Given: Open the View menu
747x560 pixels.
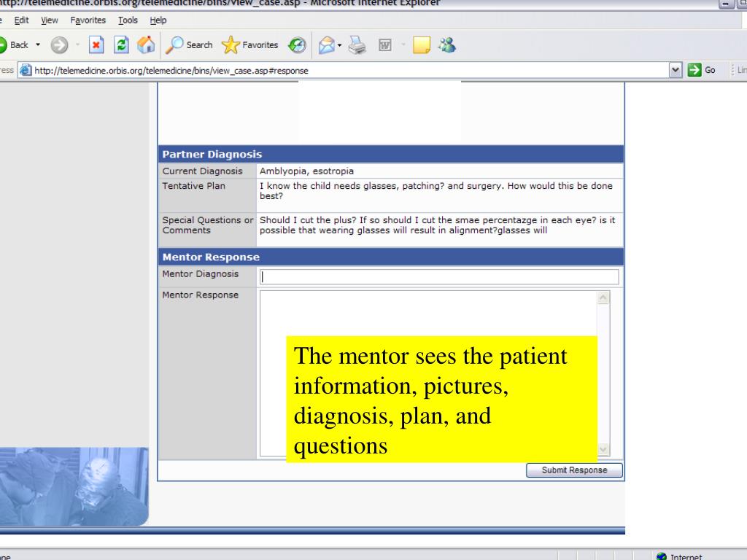Looking at the screenshot, I should coord(50,20).
